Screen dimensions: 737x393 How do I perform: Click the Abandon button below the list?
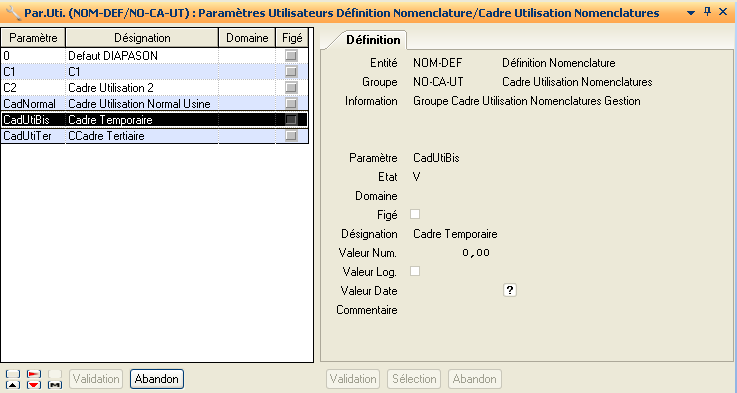(x=157, y=379)
